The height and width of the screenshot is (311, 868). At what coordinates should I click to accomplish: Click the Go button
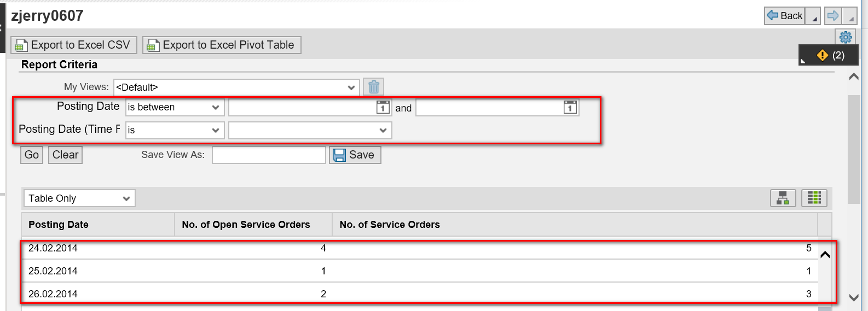tap(32, 155)
